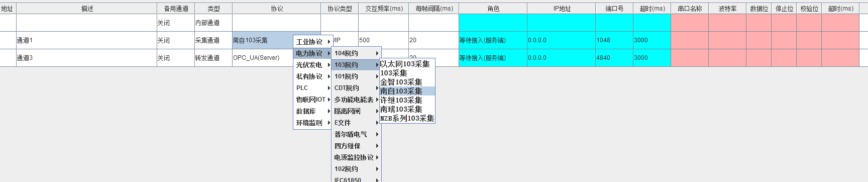This screenshot has width=868, height=182.
Task: Click the 端口号 column header
Action: [x=614, y=9]
